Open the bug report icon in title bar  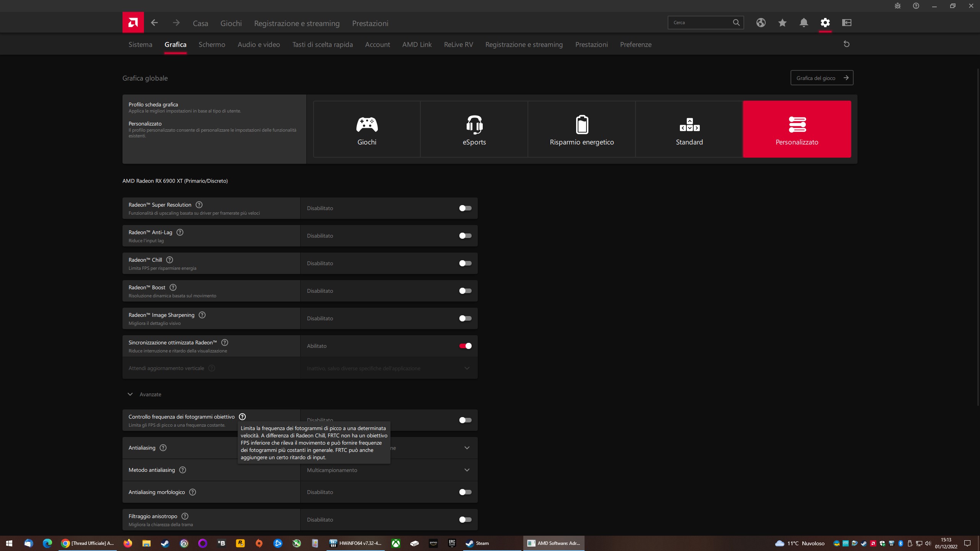point(897,6)
